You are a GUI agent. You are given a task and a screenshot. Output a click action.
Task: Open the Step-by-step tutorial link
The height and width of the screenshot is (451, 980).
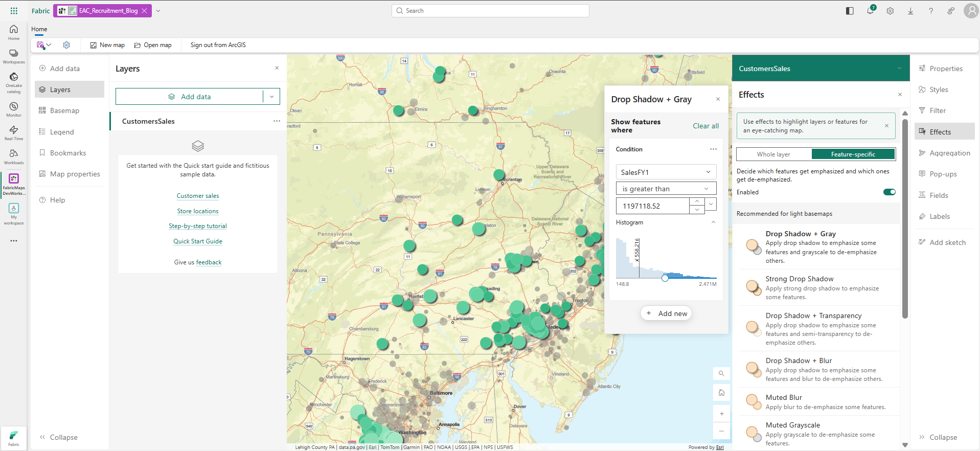point(198,226)
